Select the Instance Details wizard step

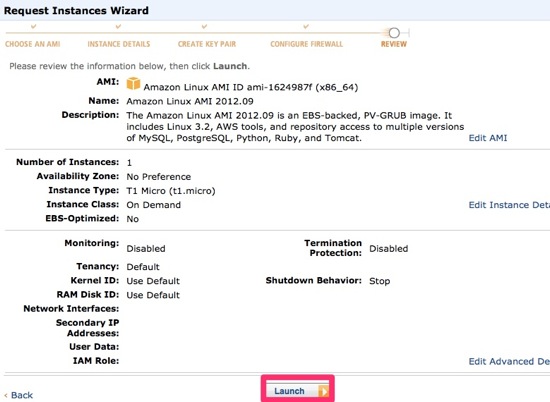click(119, 44)
